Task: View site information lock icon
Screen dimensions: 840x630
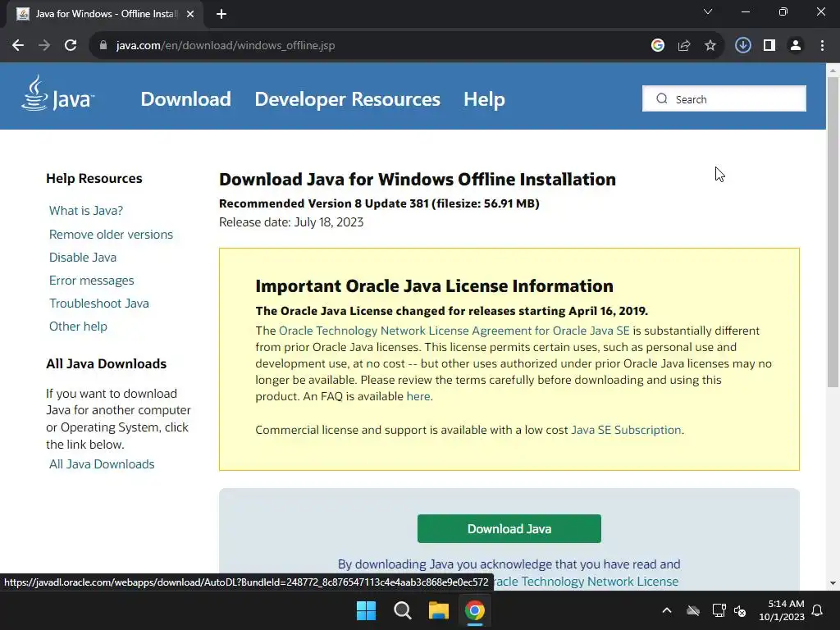Action: (103, 46)
